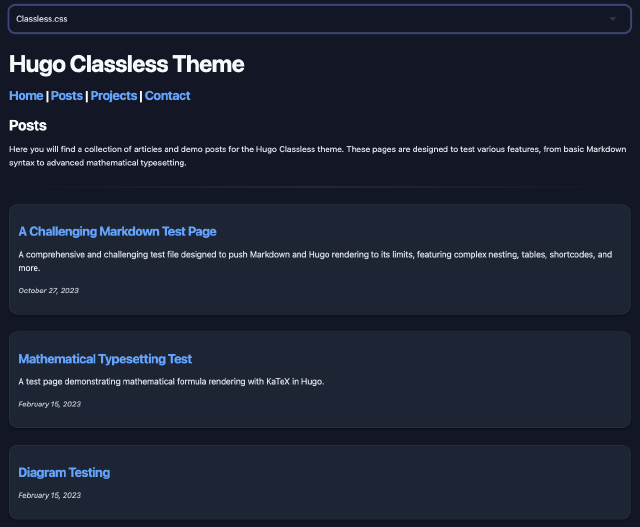Screen dimensions: 640x527
Task: Click the horizontal divider below the intro text
Action: point(320,187)
